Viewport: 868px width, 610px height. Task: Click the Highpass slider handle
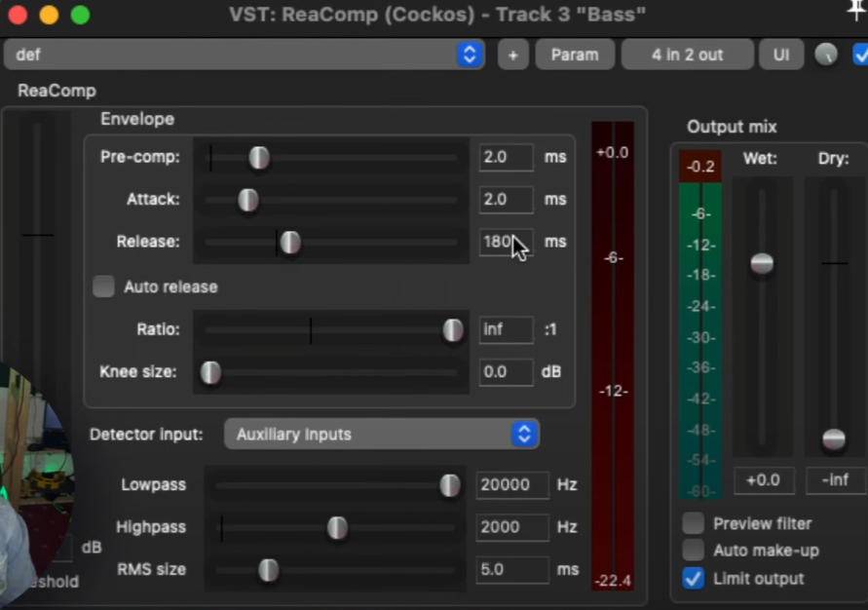point(337,527)
